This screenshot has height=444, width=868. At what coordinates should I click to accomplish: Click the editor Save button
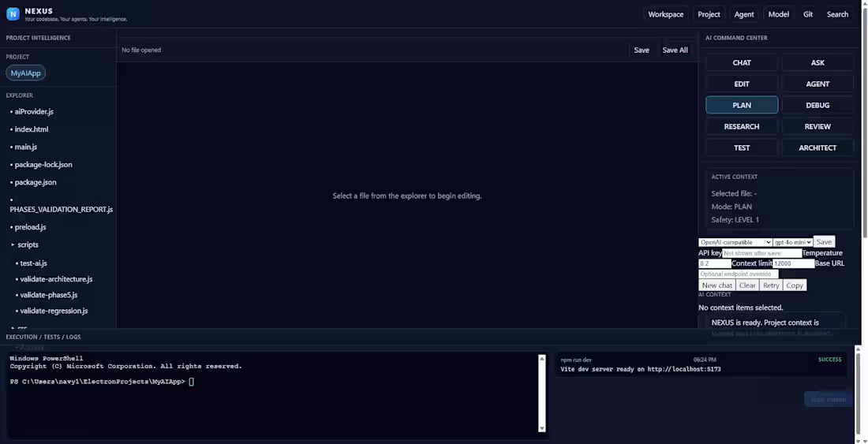pyautogui.click(x=641, y=50)
